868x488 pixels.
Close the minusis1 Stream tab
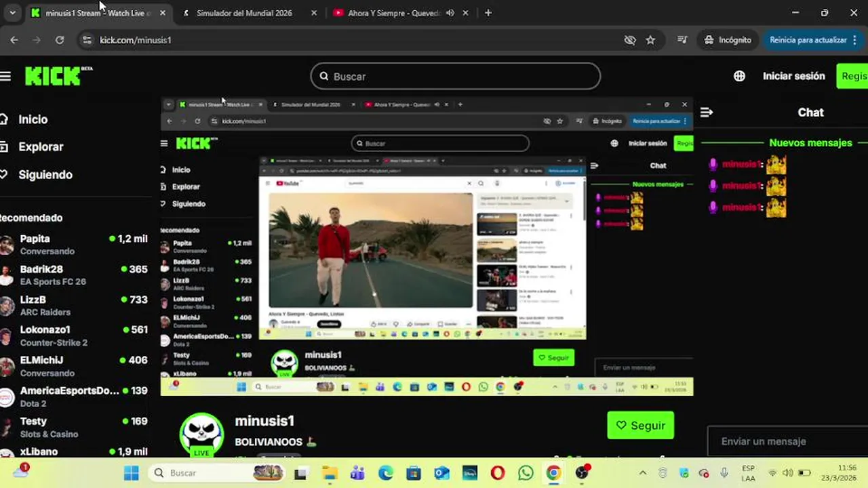pos(163,13)
